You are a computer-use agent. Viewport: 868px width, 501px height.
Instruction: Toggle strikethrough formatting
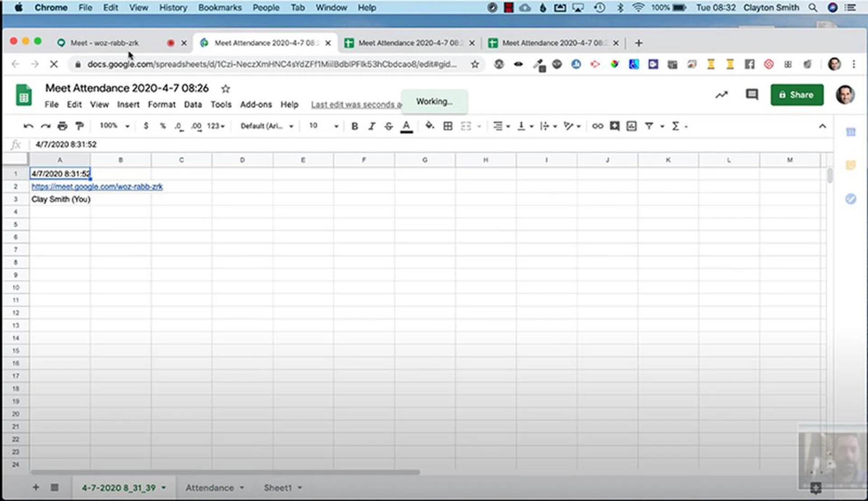[x=389, y=126]
